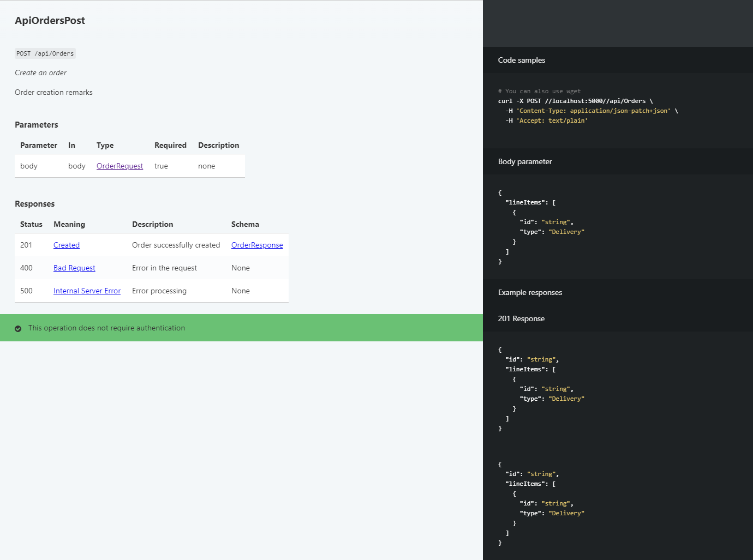
Task: Click the Delivery value in body parameter JSON
Action: pyautogui.click(x=566, y=231)
